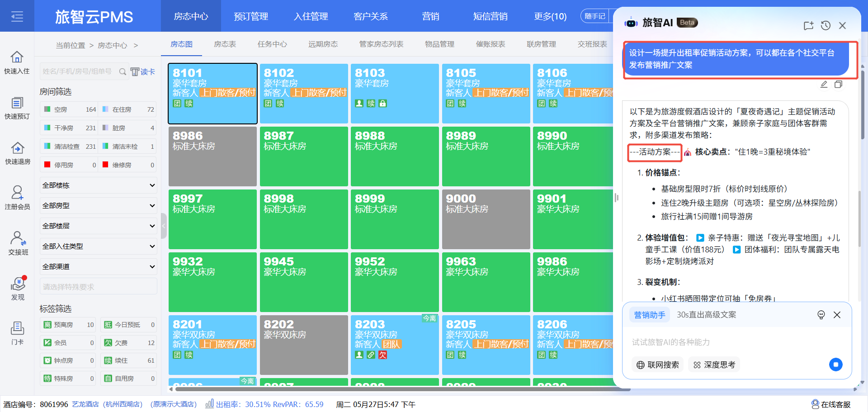Viewport: 868px width, 412px height.
Task: Click the AI panel resize handle
Action: click(616, 198)
